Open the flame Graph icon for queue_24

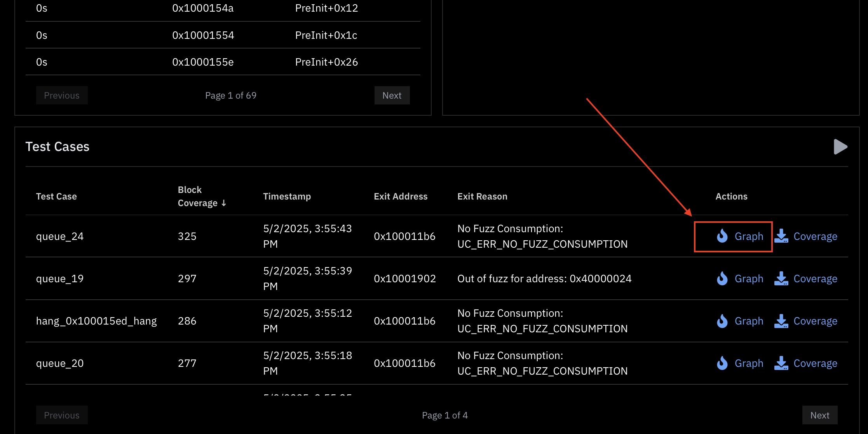tap(722, 236)
